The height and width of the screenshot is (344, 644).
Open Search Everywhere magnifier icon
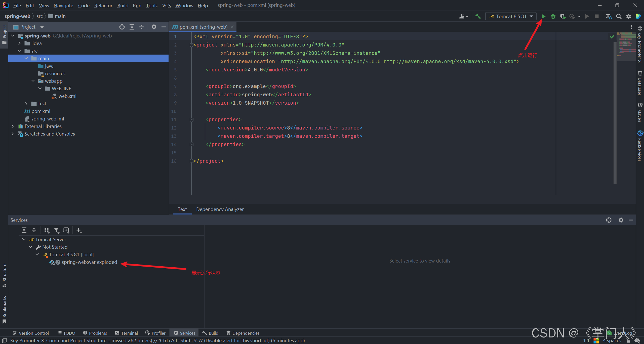point(619,16)
